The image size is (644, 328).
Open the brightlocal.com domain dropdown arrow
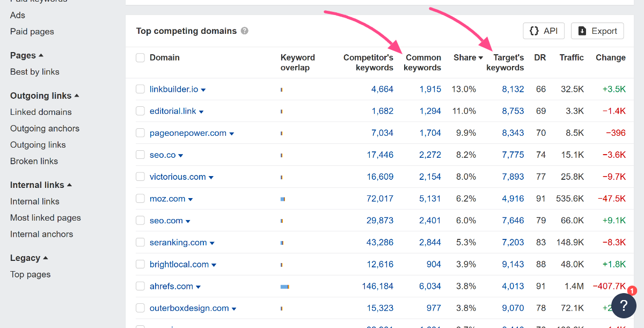click(x=214, y=265)
